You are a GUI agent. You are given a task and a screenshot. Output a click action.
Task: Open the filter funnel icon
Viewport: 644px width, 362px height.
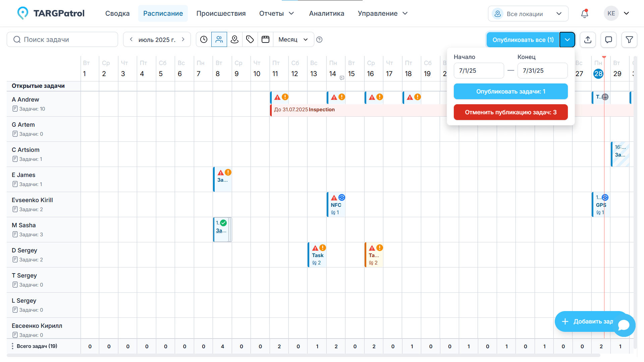pyautogui.click(x=629, y=40)
